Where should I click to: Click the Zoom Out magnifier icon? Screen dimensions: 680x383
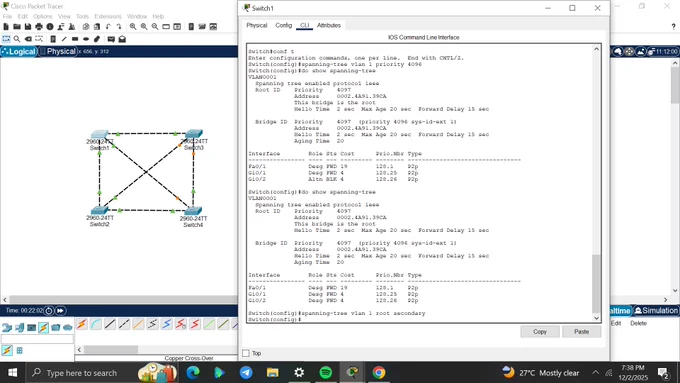tap(155, 27)
